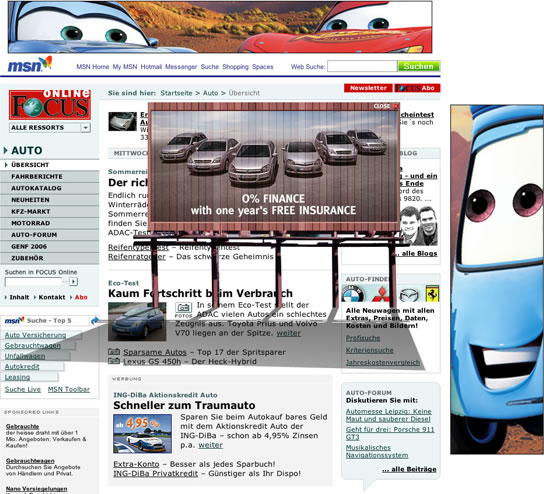
Task: Open MSN Home link
Action: (93, 67)
